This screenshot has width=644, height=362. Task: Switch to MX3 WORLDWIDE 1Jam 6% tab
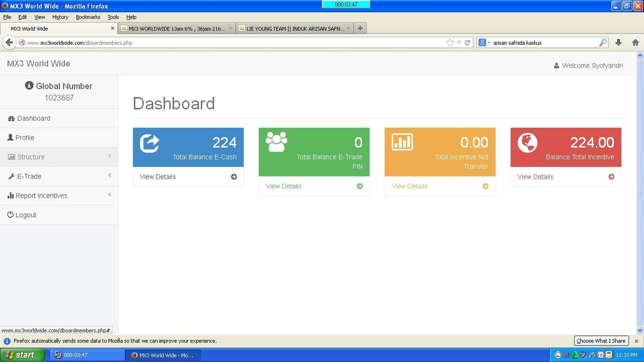pyautogui.click(x=177, y=29)
